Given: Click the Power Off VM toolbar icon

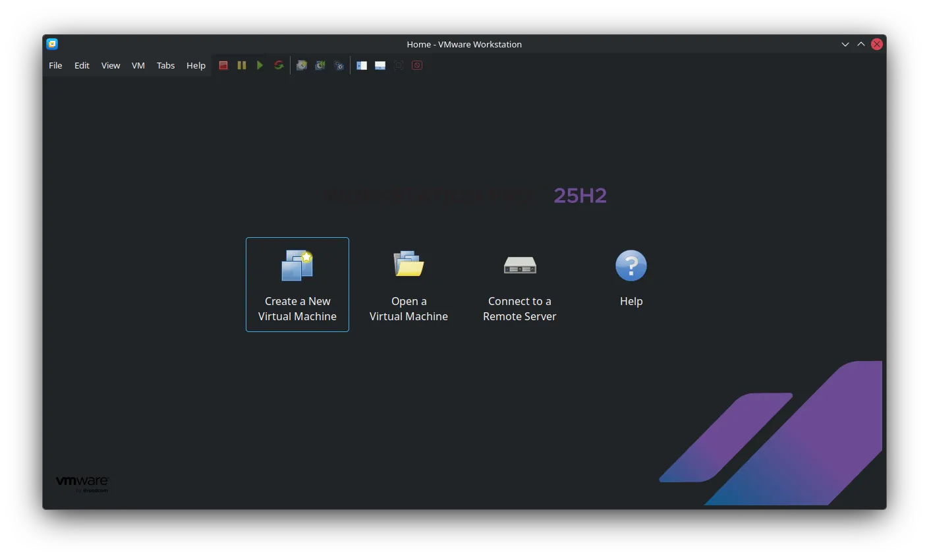Looking at the screenshot, I should tap(223, 65).
